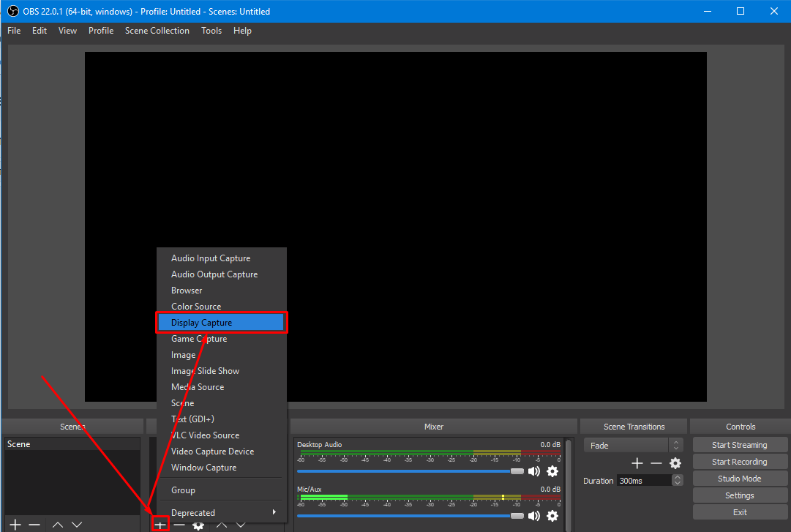Select Display Capture menu entry
791x532 pixels.
point(222,322)
